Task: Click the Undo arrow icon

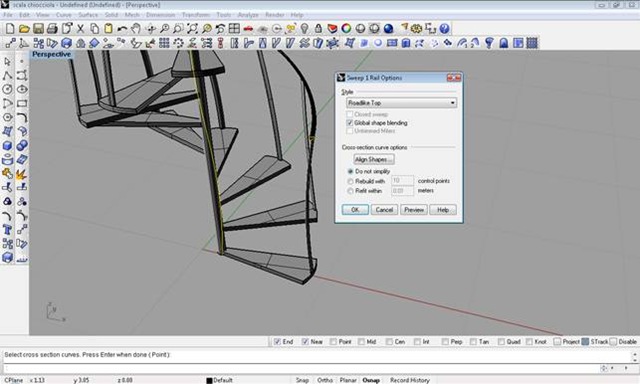Action: (x=122, y=29)
